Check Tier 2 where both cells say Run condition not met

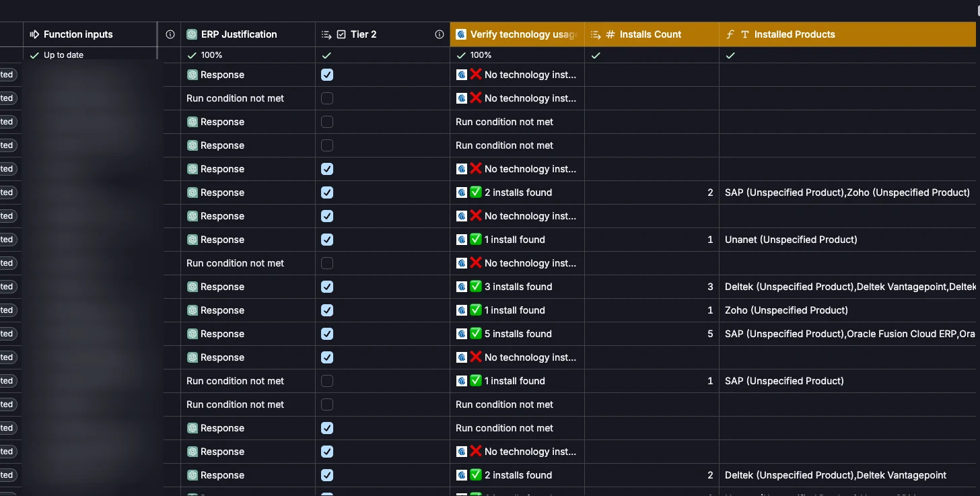point(327,404)
